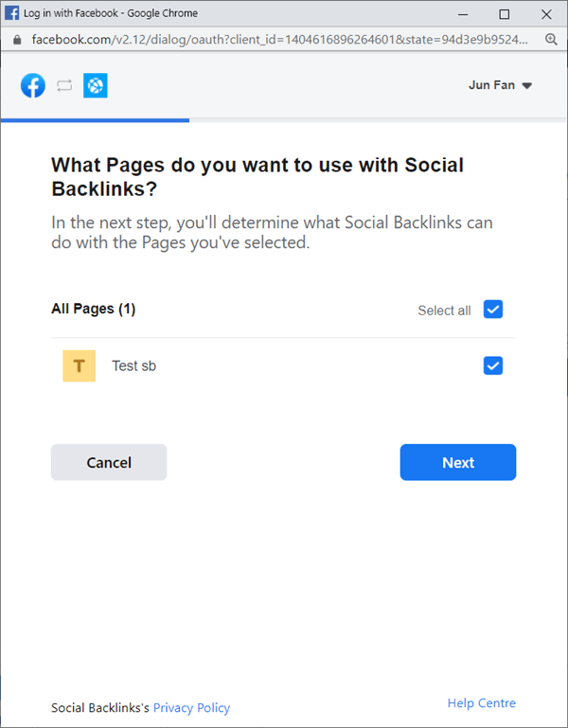Image resolution: width=568 pixels, height=728 pixels.
Task: Click the Test sb page avatar
Action: tap(79, 365)
